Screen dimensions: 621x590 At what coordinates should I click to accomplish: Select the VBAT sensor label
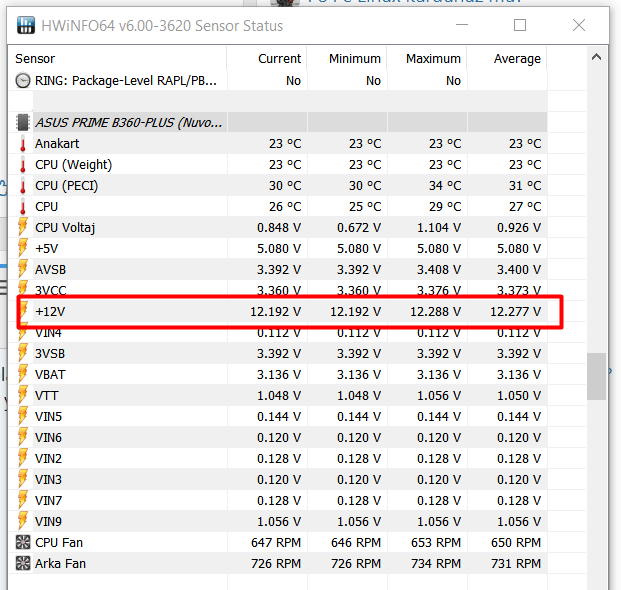[50, 374]
